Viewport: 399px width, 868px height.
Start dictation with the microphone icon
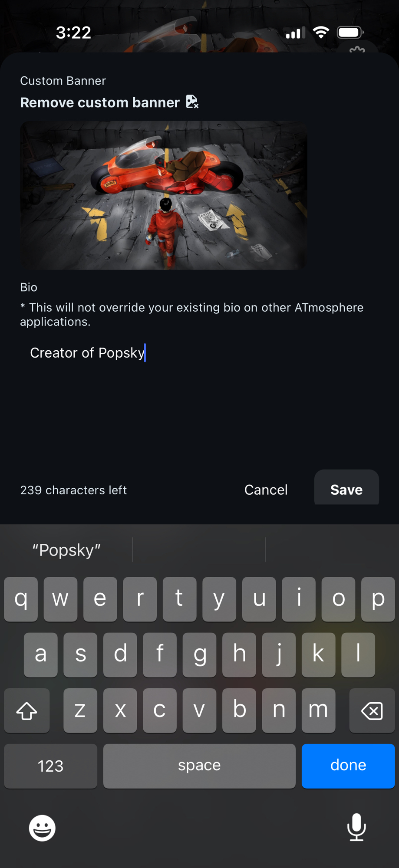[x=356, y=827]
